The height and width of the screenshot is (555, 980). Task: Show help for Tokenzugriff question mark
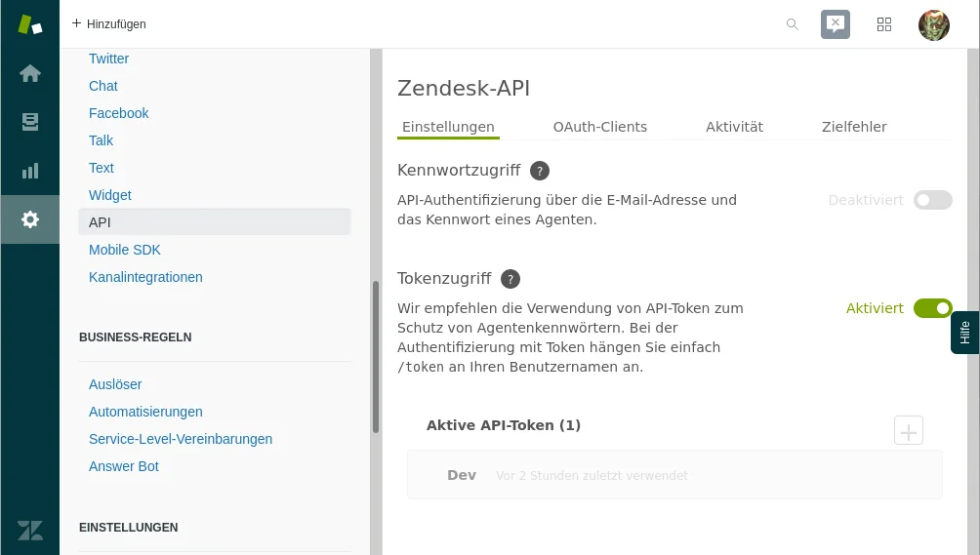tap(510, 279)
